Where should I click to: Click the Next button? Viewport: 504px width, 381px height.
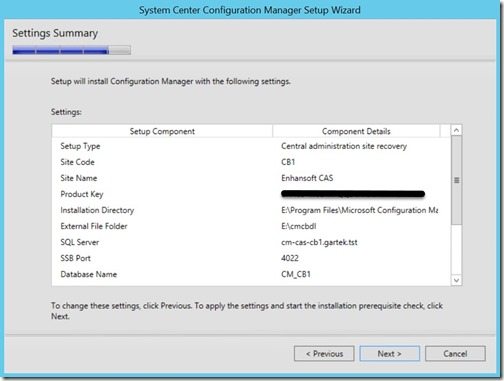coord(389,353)
